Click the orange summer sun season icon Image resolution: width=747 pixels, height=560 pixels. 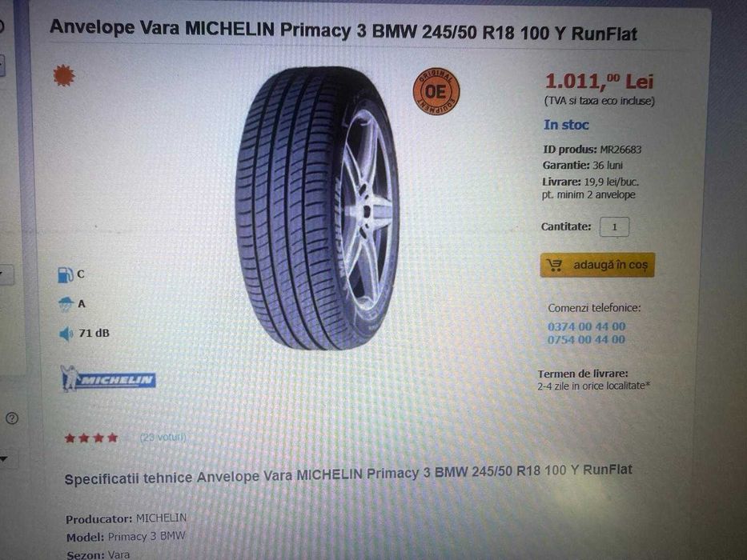click(64, 75)
